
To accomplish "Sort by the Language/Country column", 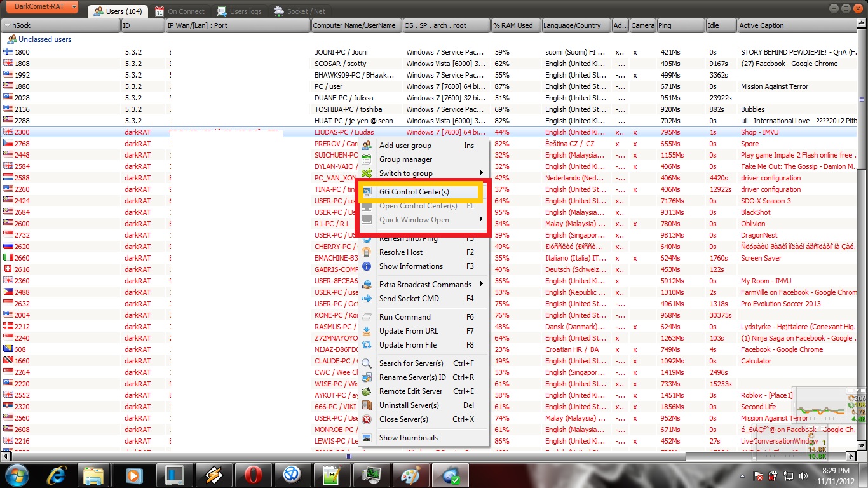I will (576, 25).
